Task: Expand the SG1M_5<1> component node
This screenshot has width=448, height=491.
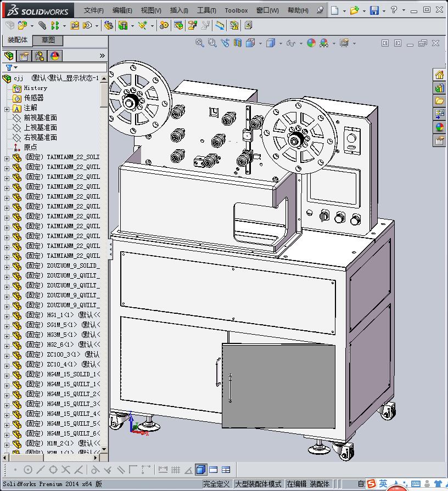Action: [x=7, y=326]
